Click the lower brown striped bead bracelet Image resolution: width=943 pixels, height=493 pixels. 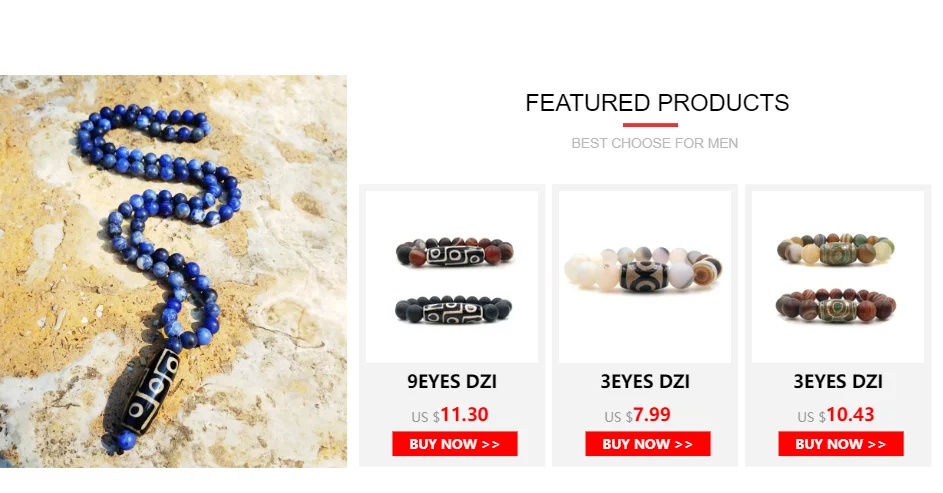(836, 305)
